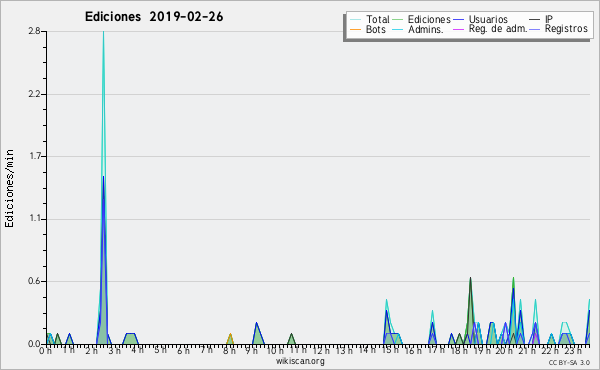
Task: Click the 8 h tick label
Action: pyautogui.click(x=229, y=350)
